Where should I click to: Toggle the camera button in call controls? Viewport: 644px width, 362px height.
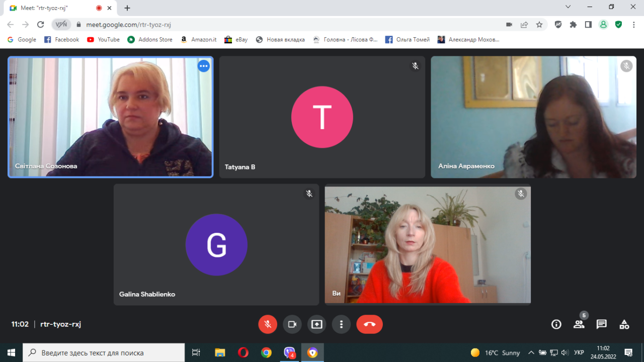point(292,324)
